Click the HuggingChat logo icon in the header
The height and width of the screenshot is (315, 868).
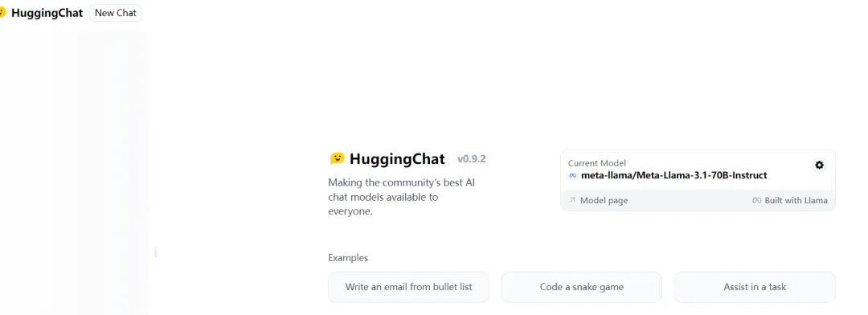pyautogui.click(x=2, y=13)
